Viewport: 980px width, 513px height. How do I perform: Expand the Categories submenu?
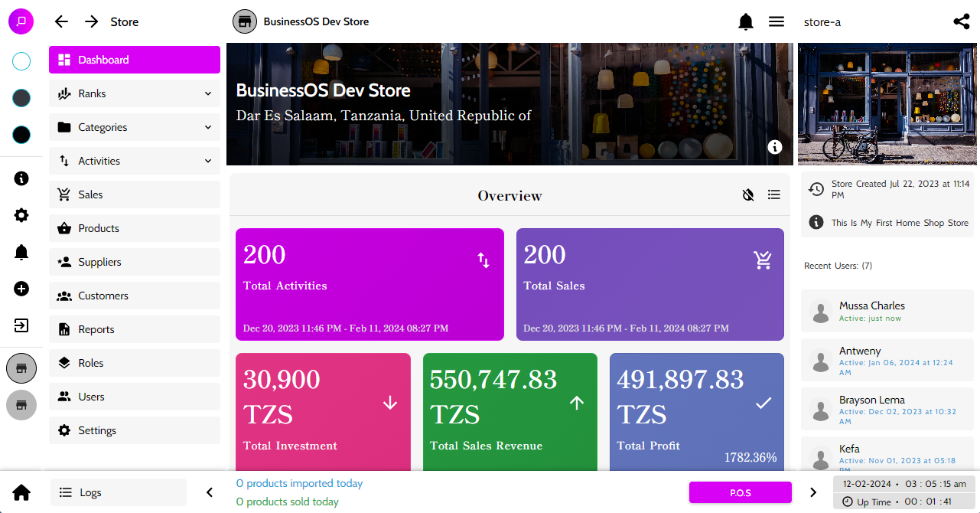[135, 127]
